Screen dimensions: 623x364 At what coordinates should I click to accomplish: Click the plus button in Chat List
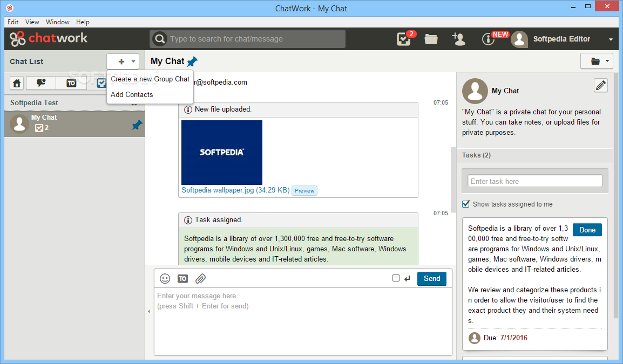pos(121,61)
